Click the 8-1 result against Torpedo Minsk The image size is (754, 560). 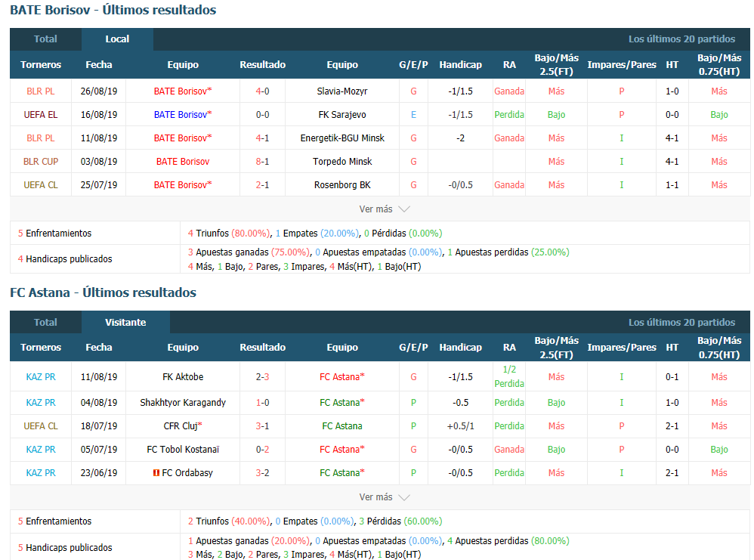[263, 162]
